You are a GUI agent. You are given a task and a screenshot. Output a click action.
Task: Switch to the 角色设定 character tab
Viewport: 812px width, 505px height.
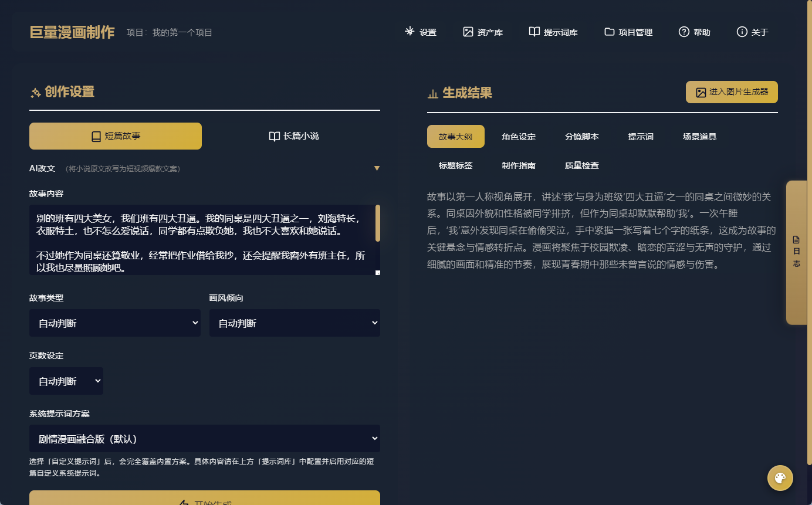pyautogui.click(x=517, y=136)
